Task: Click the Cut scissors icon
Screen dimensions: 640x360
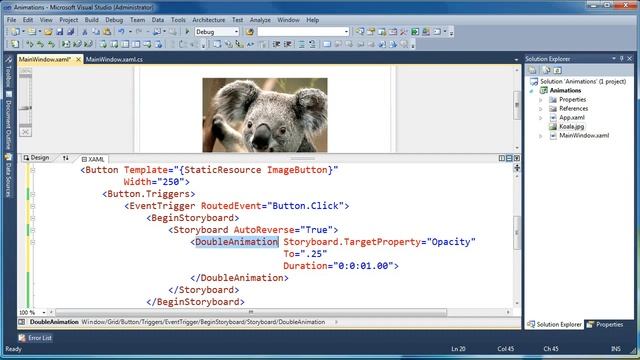Action: coord(85,31)
